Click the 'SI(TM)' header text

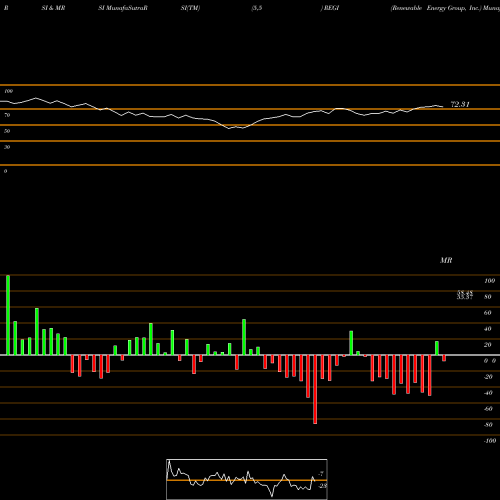pyautogui.click(x=190, y=8)
